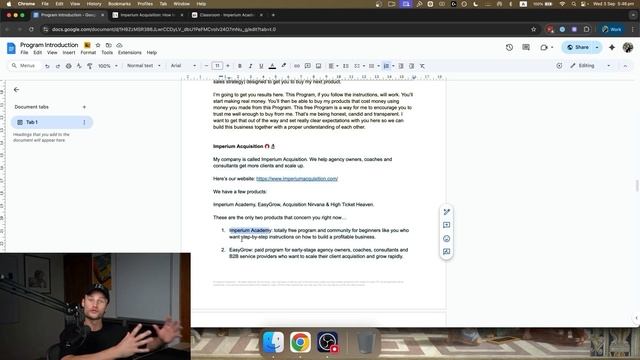Search the Menus box
The height and width of the screenshot is (360, 640).
25,66
